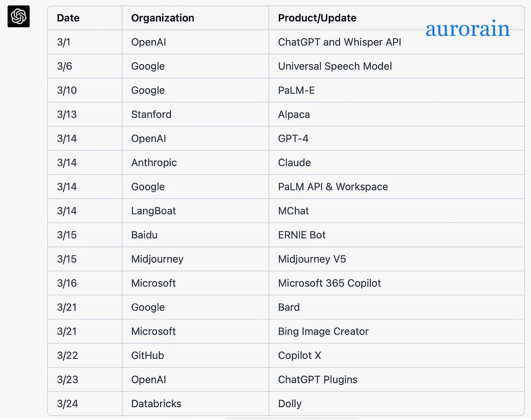Click the Copilot X entry
This screenshot has width=531, height=420.
click(300, 355)
